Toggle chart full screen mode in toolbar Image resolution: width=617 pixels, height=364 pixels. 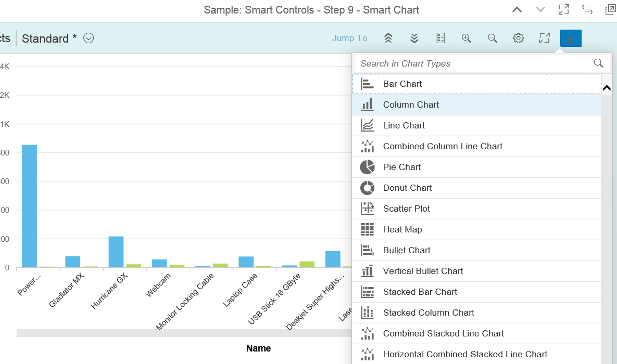[544, 38]
